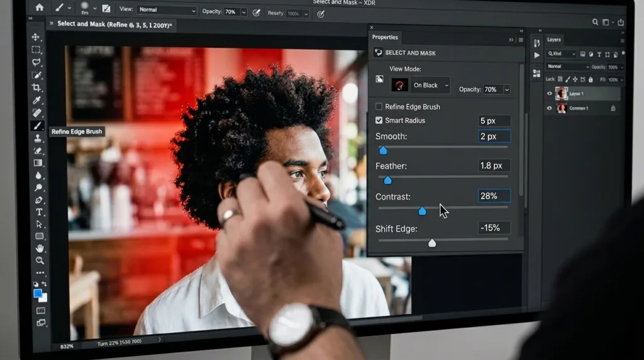Swap foreground and background colors arrows
The height and width of the screenshot is (360, 644).
click(x=44, y=284)
